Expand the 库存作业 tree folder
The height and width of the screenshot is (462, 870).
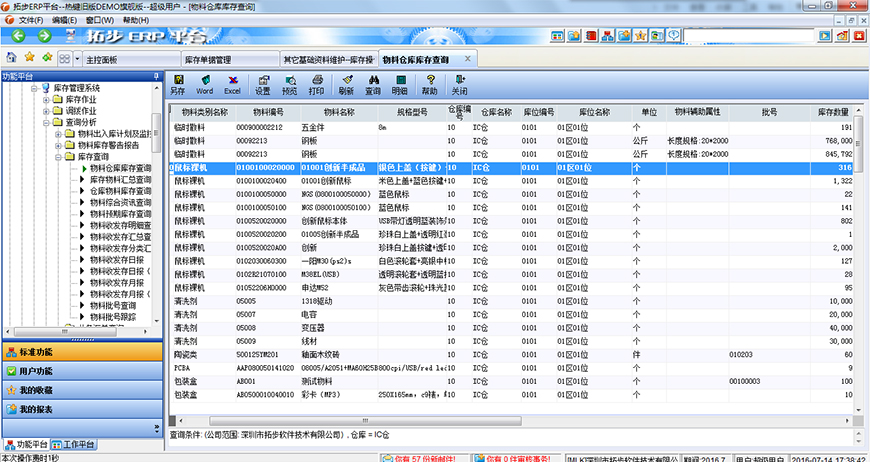click(x=46, y=100)
